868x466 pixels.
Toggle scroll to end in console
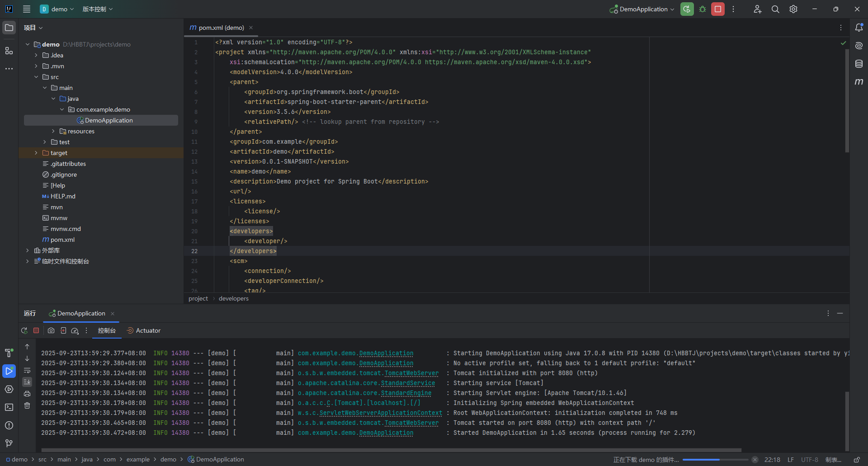click(x=27, y=382)
